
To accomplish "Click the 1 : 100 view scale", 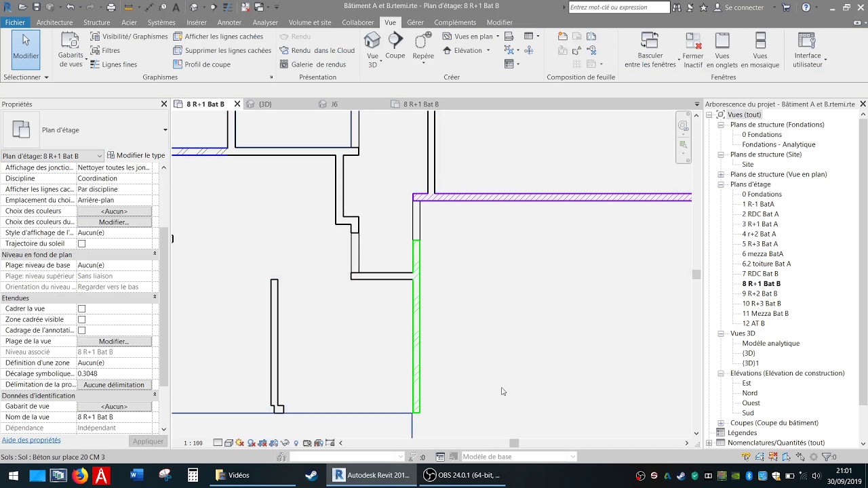I will pos(193,443).
